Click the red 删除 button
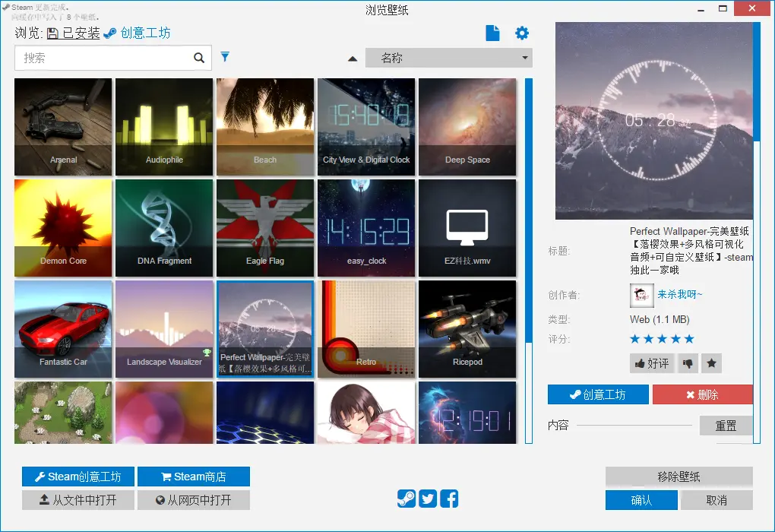The height and width of the screenshot is (532, 775). 702,394
